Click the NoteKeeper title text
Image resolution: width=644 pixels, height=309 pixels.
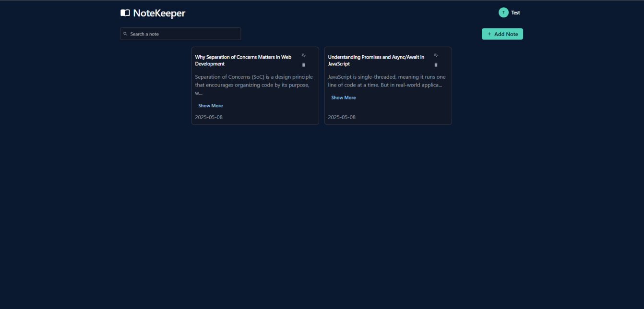(159, 13)
